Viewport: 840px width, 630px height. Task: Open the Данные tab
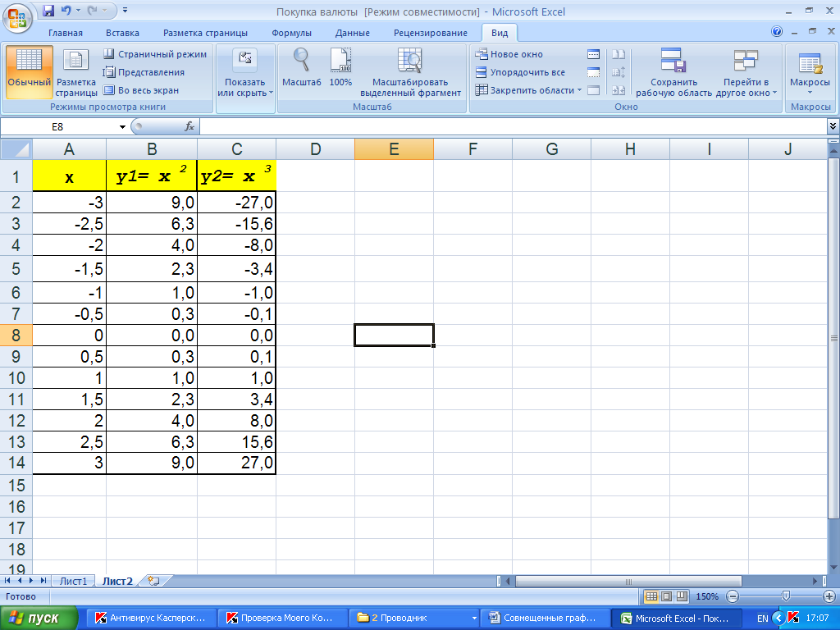tap(353, 33)
